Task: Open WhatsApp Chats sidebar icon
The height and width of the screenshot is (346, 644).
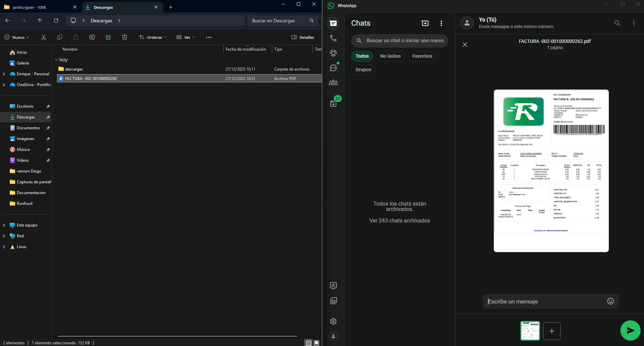Action: click(x=333, y=23)
